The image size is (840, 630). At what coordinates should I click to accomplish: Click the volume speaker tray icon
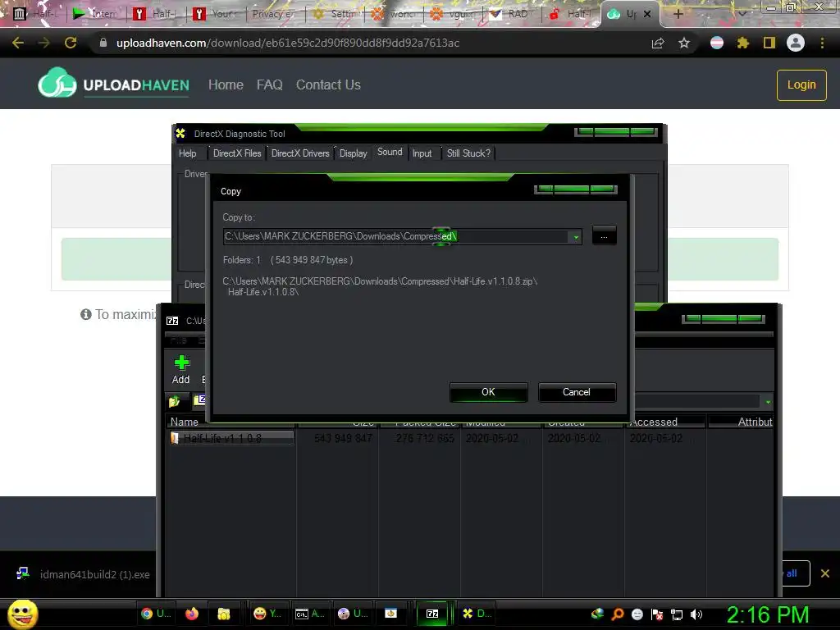pyautogui.click(x=696, y=614)
